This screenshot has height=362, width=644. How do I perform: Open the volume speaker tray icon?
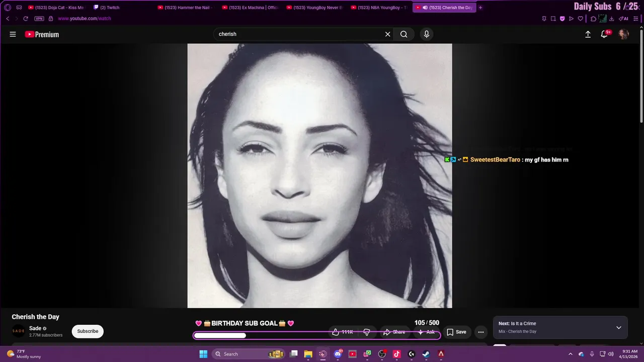pos(611,354)
